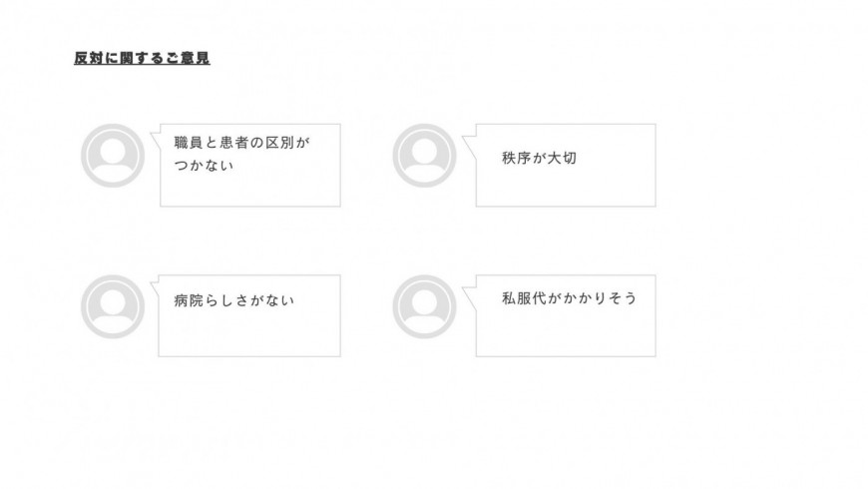Screen dimensions: 868x489
Task: Click the 反対に関するご意見 heading
Action: (143, 58)
